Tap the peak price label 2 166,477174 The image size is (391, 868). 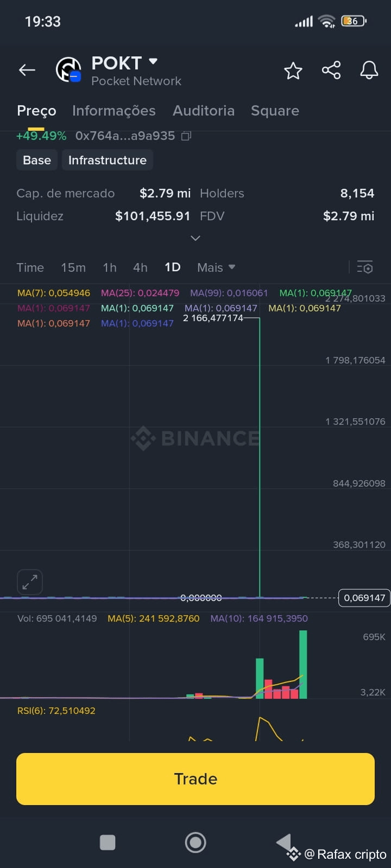[x=213, y=318]
